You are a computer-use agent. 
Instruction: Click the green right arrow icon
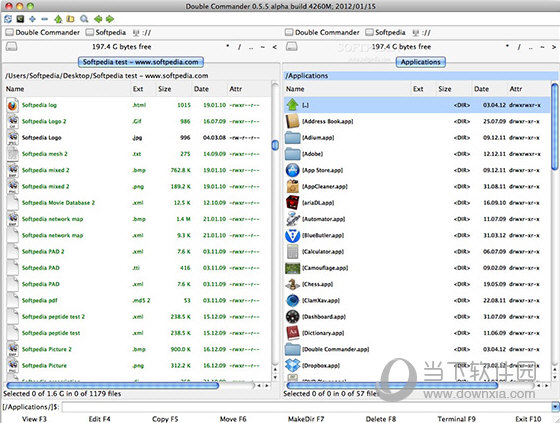[x=110, y=19]
